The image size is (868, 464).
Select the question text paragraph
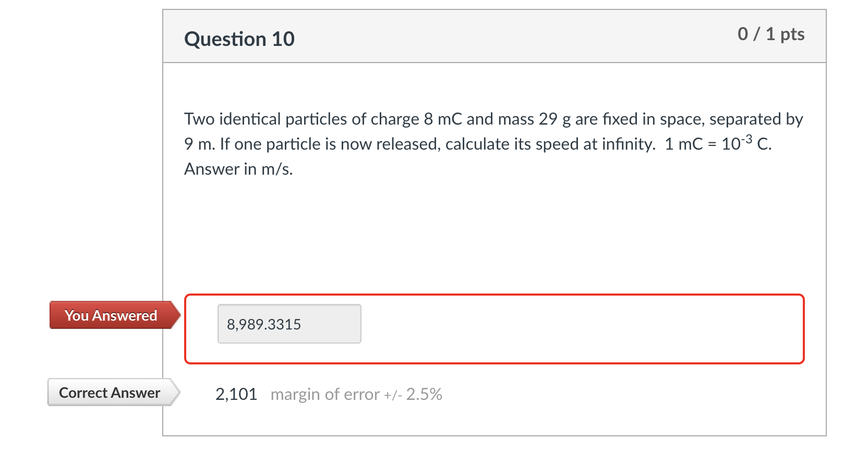coord(493,143)
